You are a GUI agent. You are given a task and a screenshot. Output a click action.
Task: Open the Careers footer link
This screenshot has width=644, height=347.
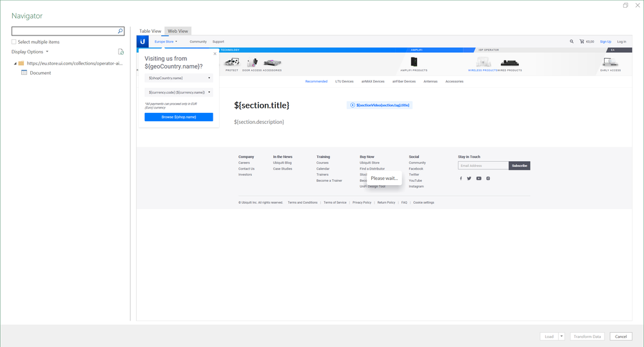coord(244,163)
